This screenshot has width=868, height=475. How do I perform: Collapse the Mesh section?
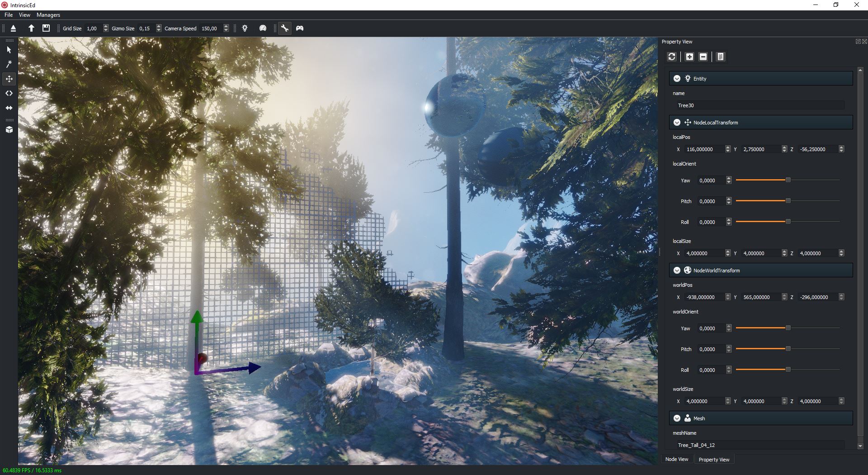[x=677, y=418]
